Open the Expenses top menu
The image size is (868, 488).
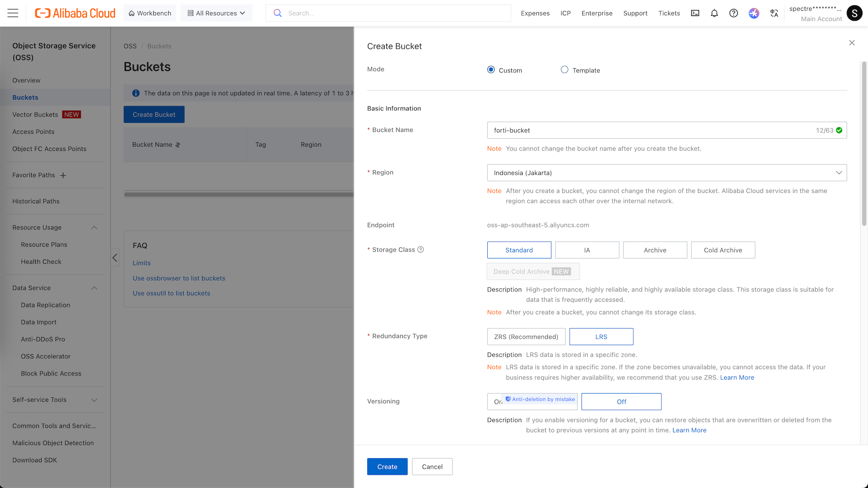[x=535, y=13]
